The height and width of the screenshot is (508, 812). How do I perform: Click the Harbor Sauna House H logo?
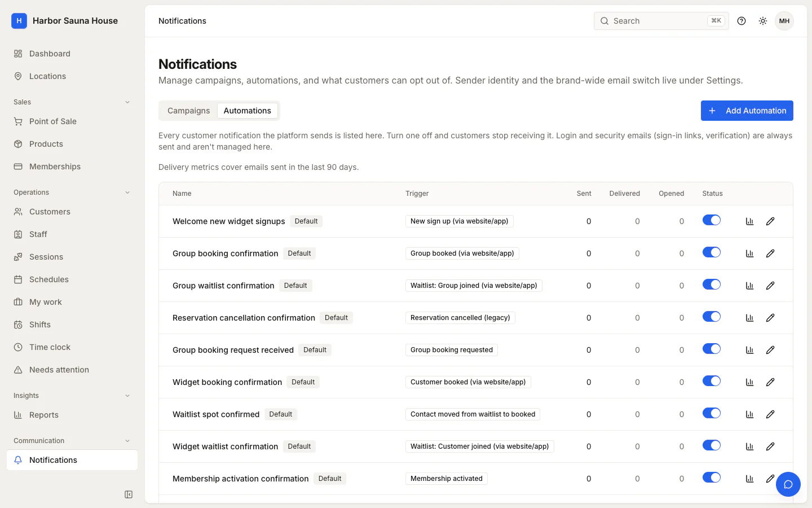(19, 21)
